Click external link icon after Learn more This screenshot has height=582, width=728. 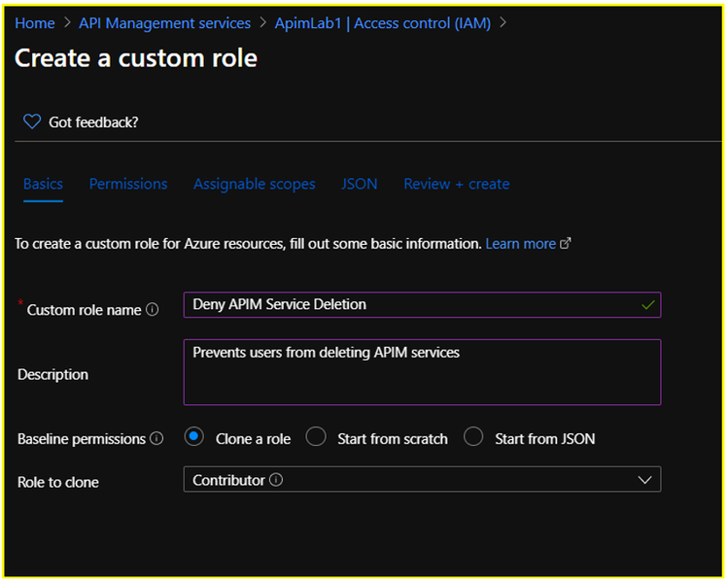pos(566,243)
